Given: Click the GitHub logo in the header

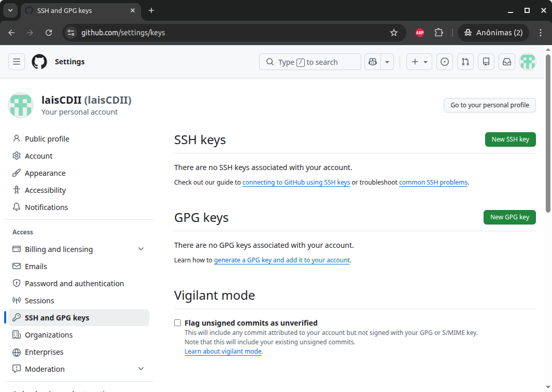Looking at the screenshot, I should pos(39,62).
